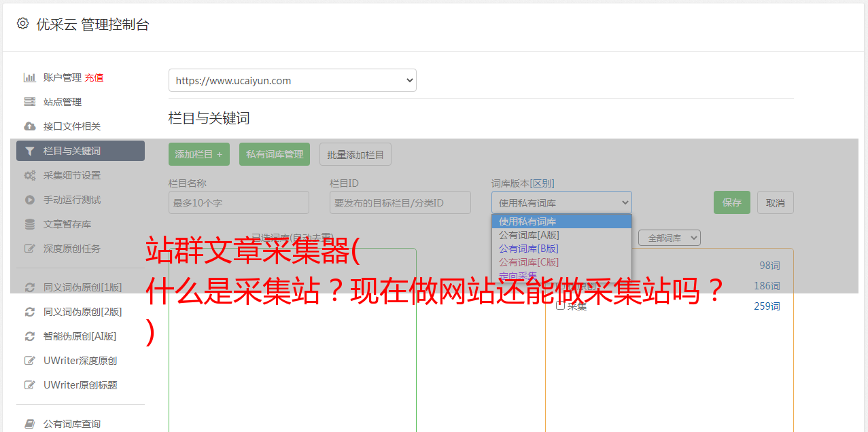This screenshot has height=432, width=868.
Task: Tick the 采集 checkbox in the word list
Action: pyautogui.click(x=560, y=306)
